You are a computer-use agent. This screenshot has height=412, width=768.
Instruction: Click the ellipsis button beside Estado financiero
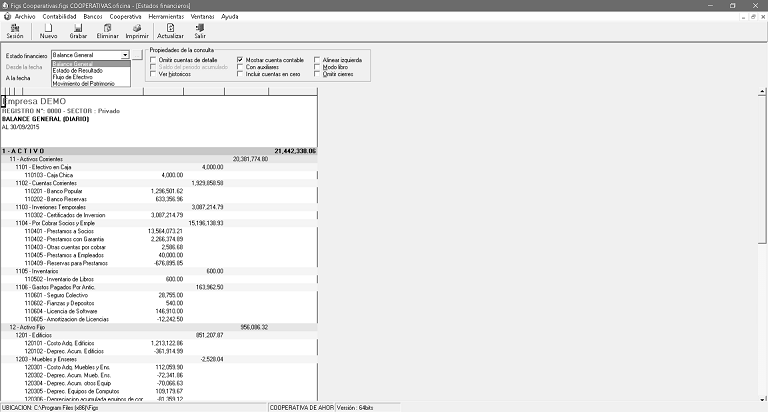pos(138,55)
